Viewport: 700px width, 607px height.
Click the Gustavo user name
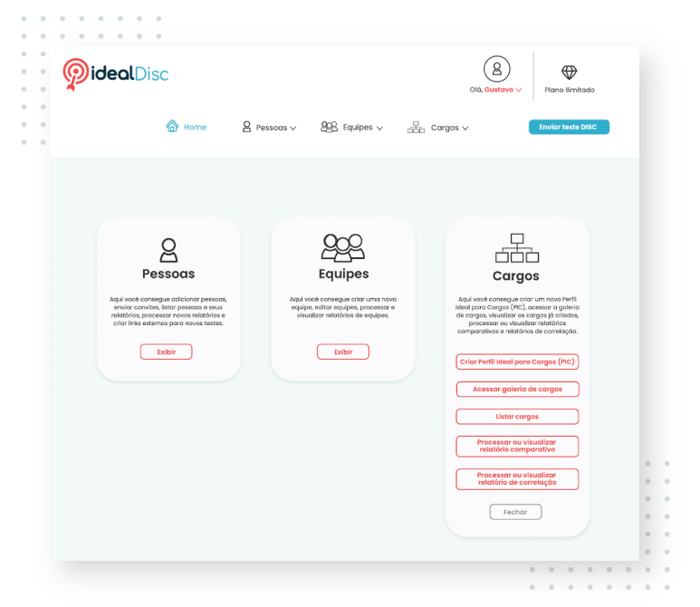point(499,90)
